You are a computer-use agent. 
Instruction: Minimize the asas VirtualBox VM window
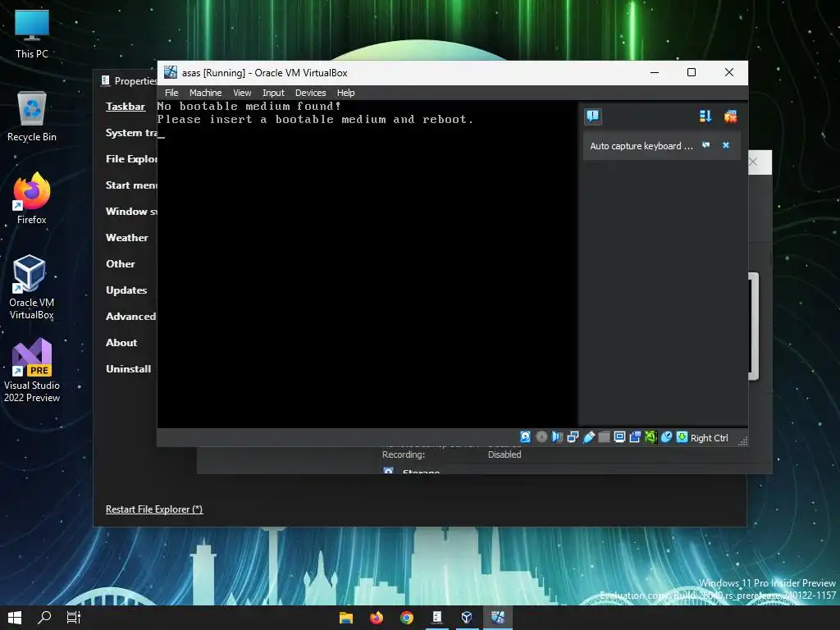coord(654,72)
